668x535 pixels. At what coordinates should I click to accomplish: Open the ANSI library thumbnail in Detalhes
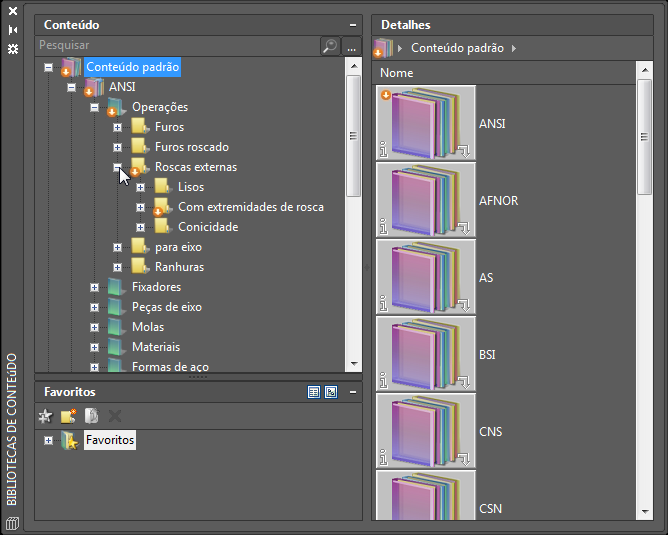[426, 123]
